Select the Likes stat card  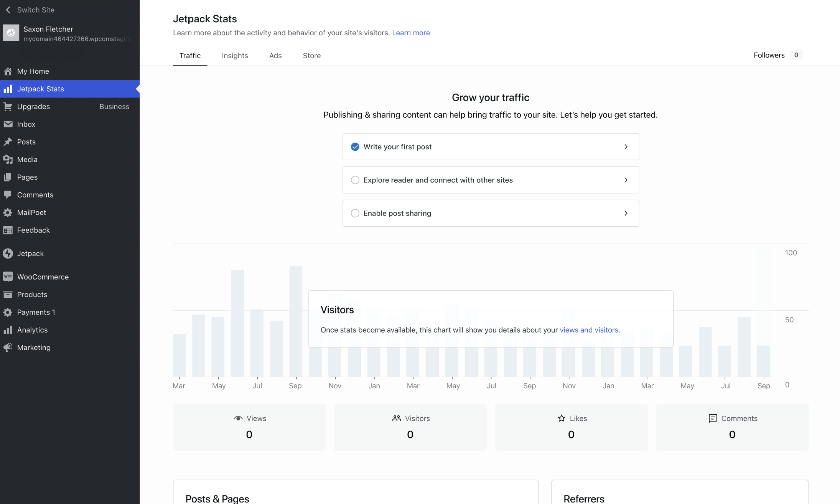[x=571, y=427]
